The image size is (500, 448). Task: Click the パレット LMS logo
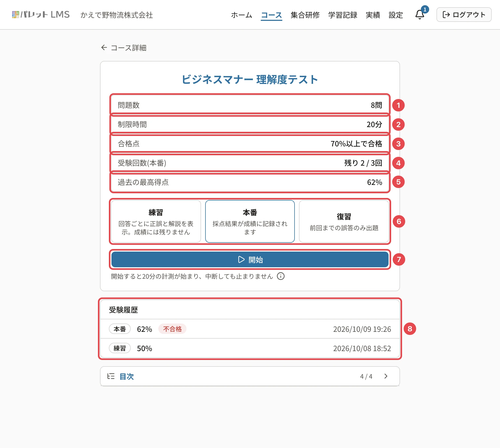(x=41, y=15)
